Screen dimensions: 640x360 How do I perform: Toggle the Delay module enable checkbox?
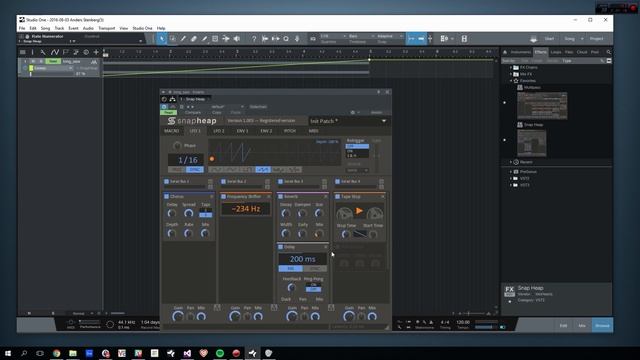point(280,247)
